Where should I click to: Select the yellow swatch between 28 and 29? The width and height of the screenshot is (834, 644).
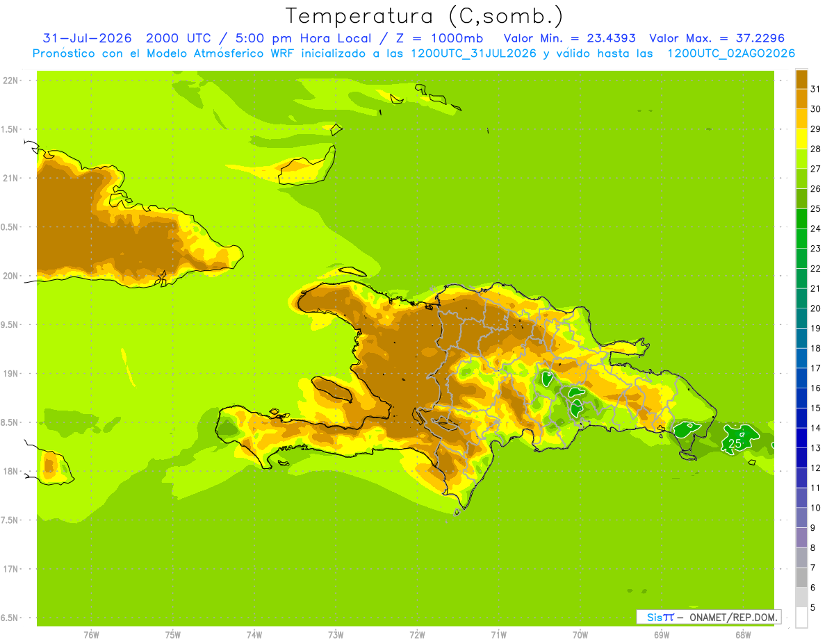point(801,139)
